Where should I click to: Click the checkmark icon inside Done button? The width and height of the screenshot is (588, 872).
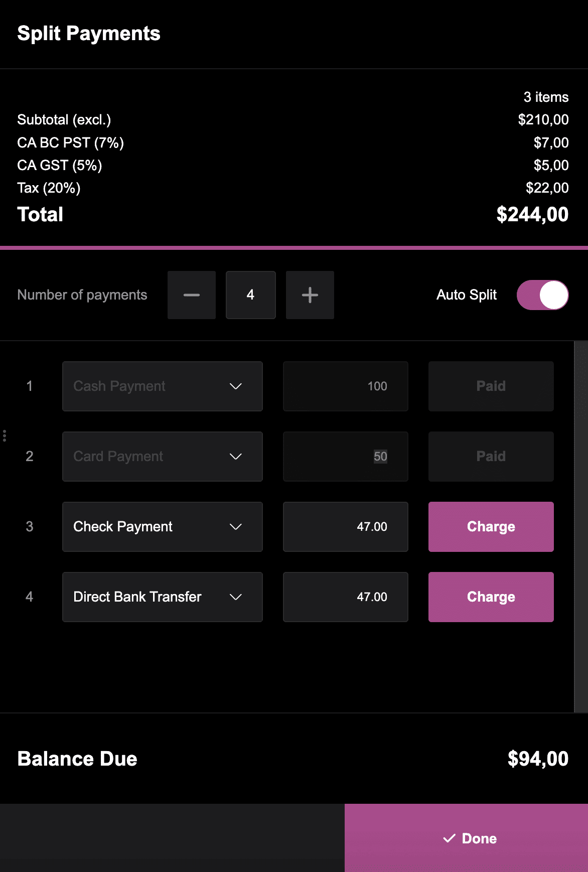pyautogui.click(x=449, y=838)
